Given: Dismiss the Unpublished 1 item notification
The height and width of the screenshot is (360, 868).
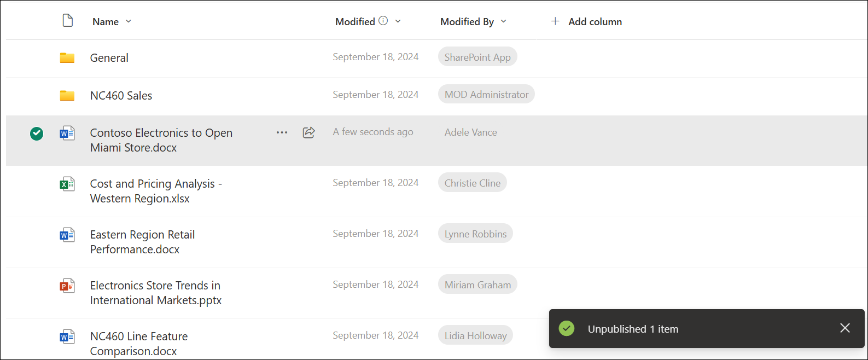Looking at the screenshot, I should point(844,328).
